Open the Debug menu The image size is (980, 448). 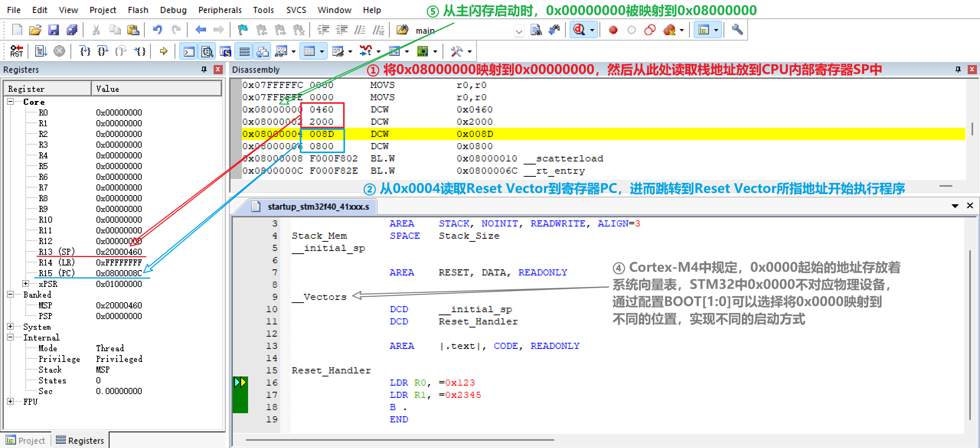pos(173,10)
